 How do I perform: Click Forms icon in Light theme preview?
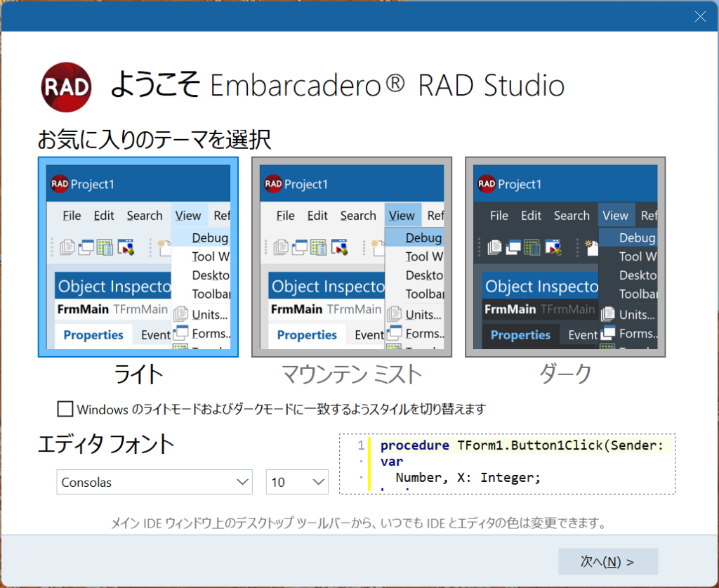click(180, 333)
